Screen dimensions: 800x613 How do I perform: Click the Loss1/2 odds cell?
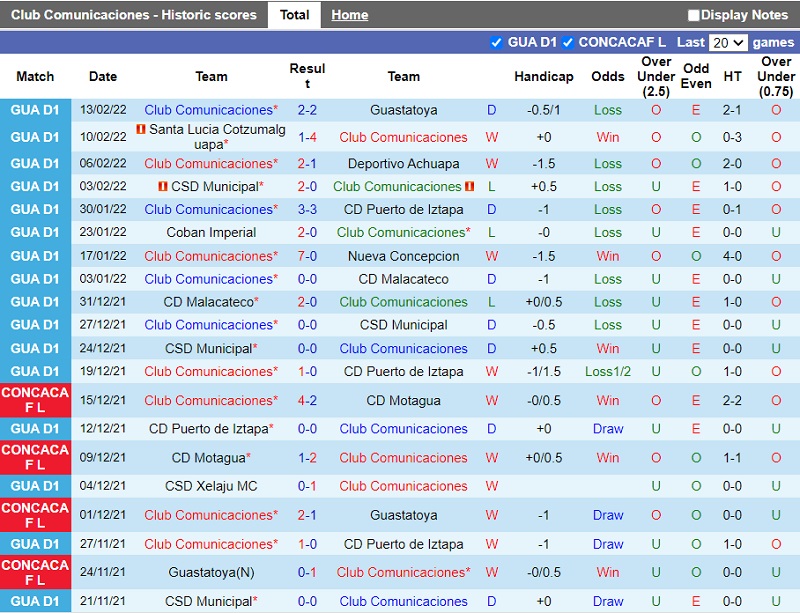(x=607, y=372)
